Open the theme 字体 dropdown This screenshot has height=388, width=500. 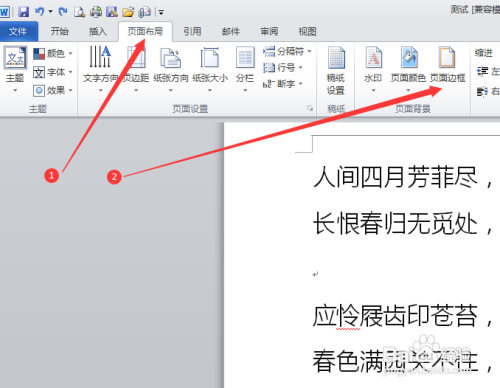53,72
